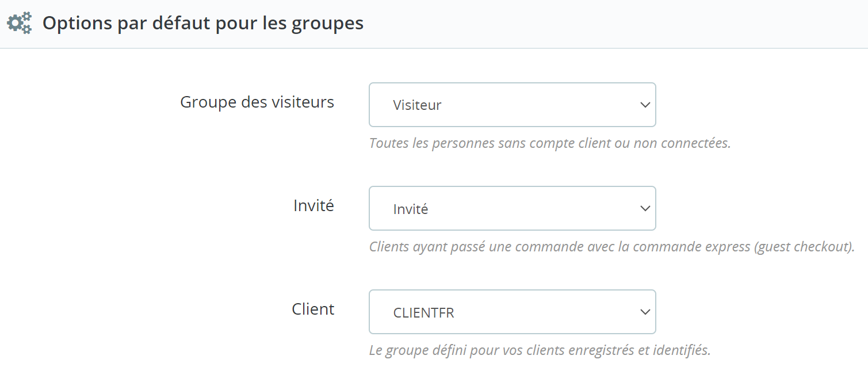Click the selected value "Invité" inside the select

coord(411,209)
